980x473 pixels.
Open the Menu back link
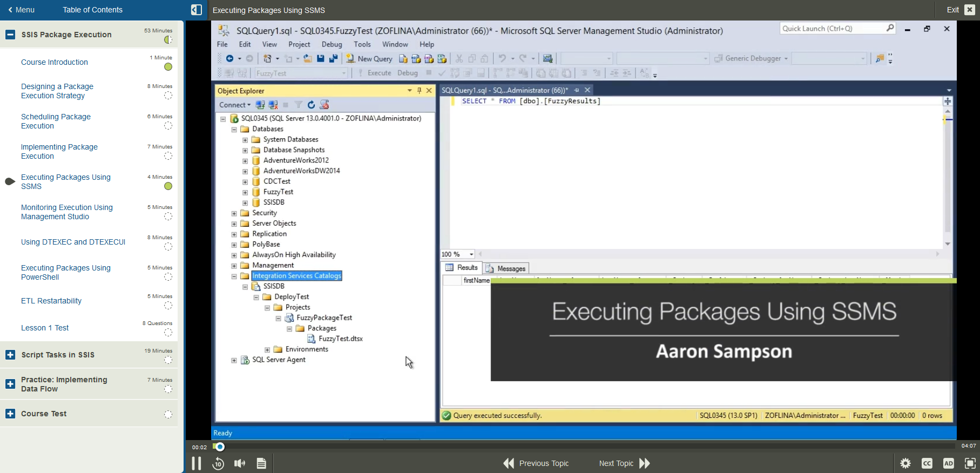click(22, 10)
